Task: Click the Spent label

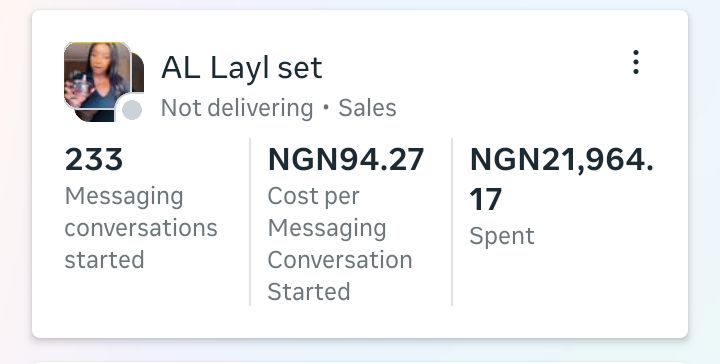Action: point(502,236)
